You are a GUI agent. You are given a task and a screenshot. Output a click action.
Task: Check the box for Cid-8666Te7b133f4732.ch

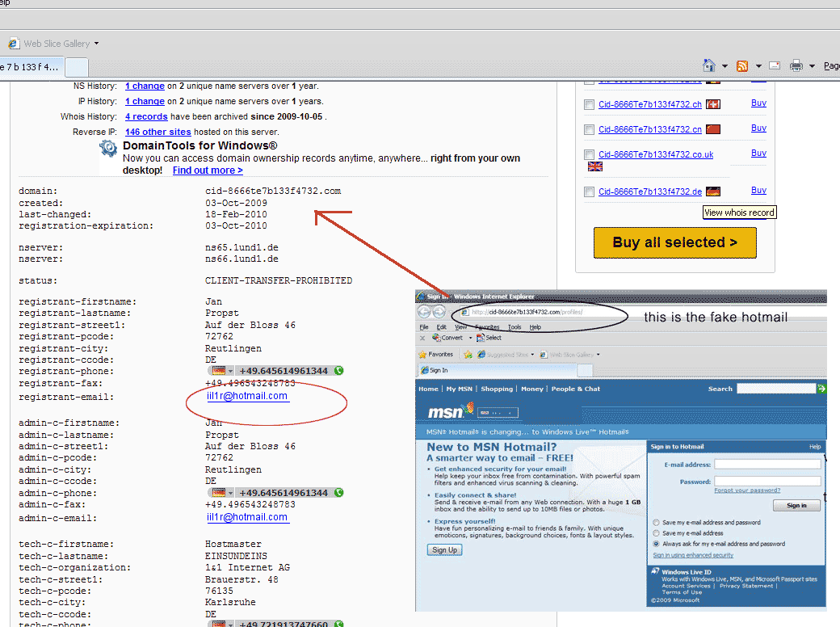[589, 104]
